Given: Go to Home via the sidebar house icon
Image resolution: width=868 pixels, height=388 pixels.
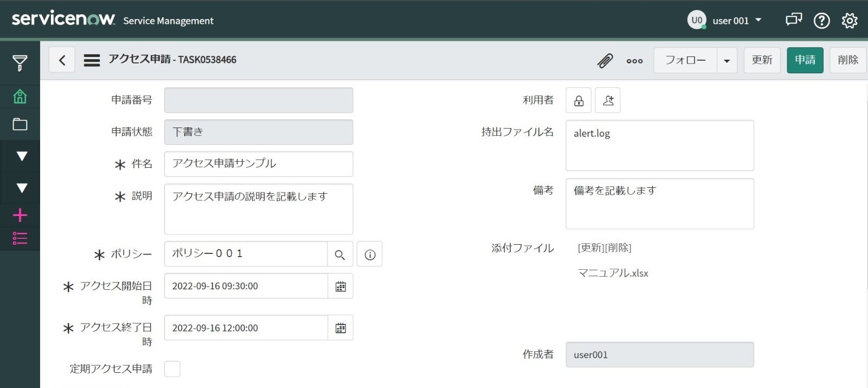Looking at the screenshot, I should point(20,97).
